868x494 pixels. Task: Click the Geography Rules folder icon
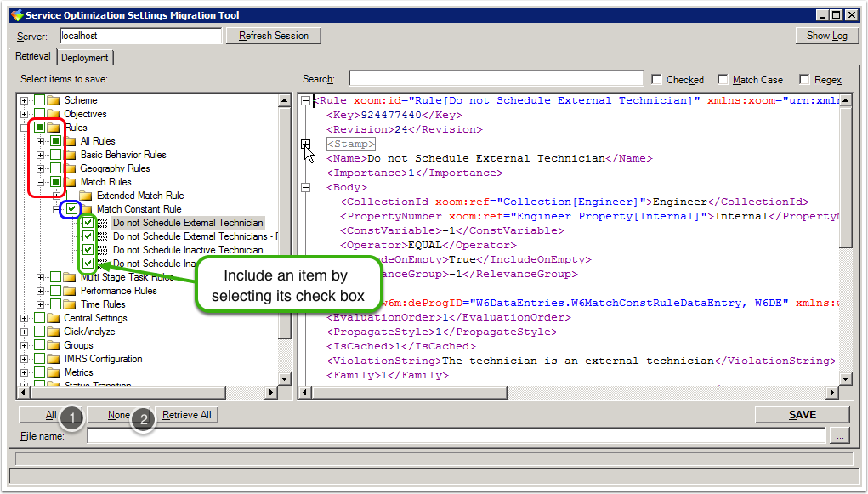point(70,168)
